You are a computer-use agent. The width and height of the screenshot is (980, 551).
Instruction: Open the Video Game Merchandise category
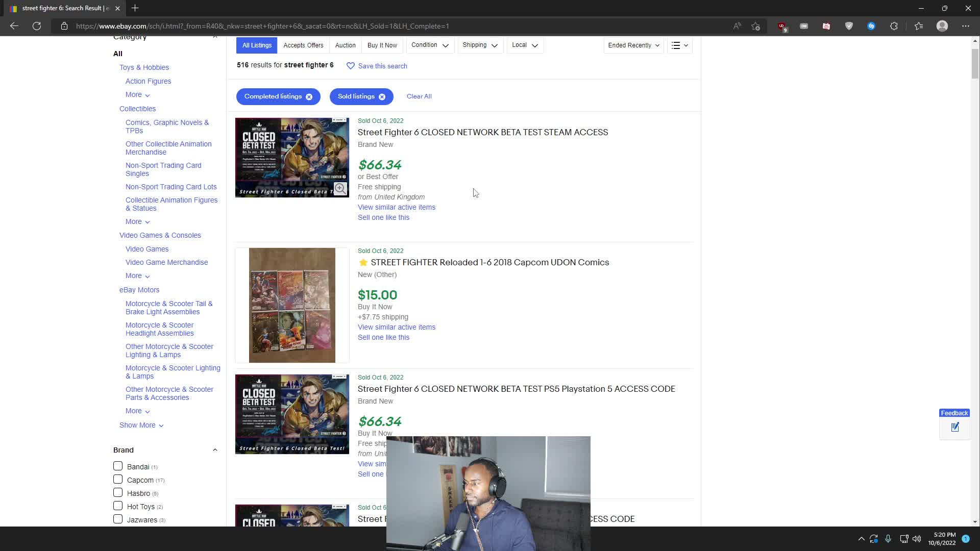(166, 262)
